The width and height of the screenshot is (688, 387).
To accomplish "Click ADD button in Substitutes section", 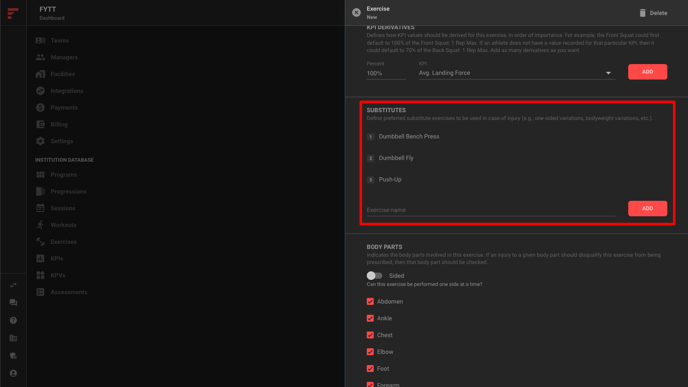I will [647, 208].
